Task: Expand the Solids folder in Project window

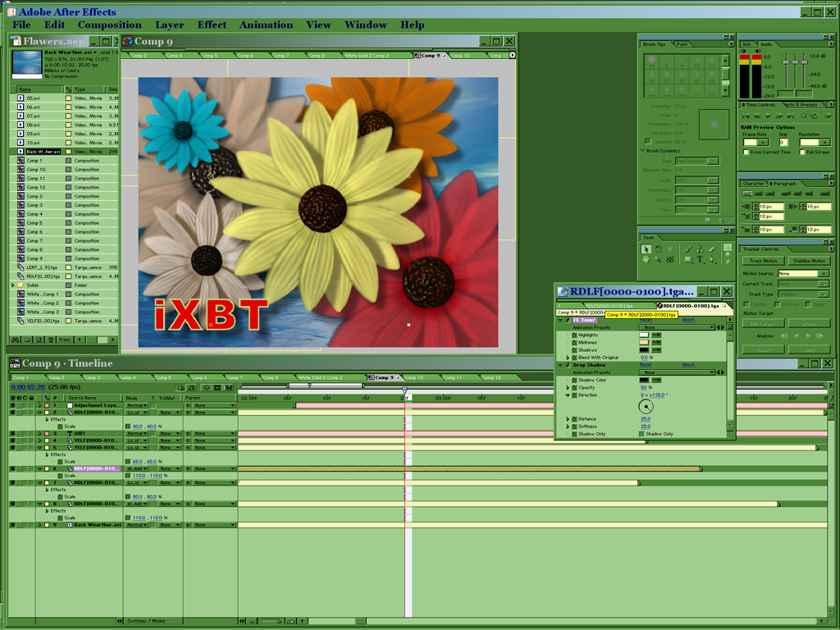Action: [13, 285]
